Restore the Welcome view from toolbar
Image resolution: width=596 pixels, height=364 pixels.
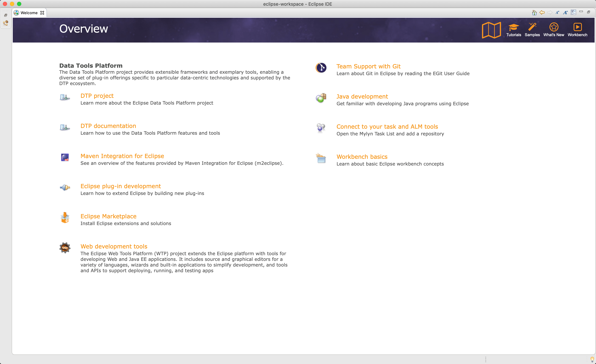[589, 12]
